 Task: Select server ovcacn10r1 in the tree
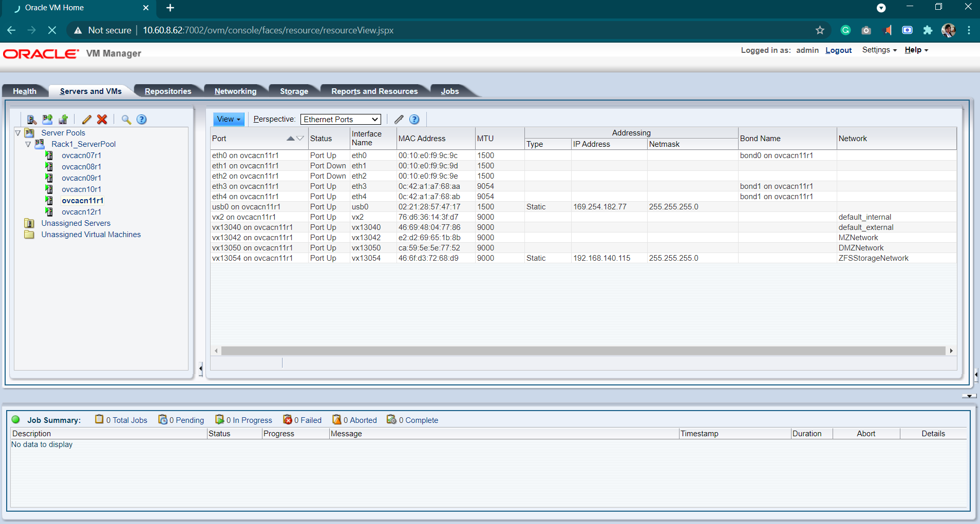tap(81, 189)
